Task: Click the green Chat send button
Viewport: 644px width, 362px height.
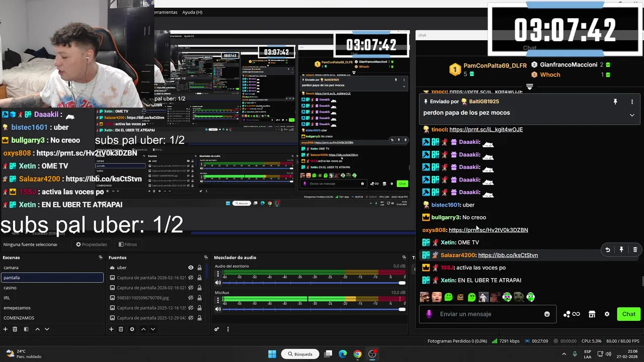Action: point(629,314)
